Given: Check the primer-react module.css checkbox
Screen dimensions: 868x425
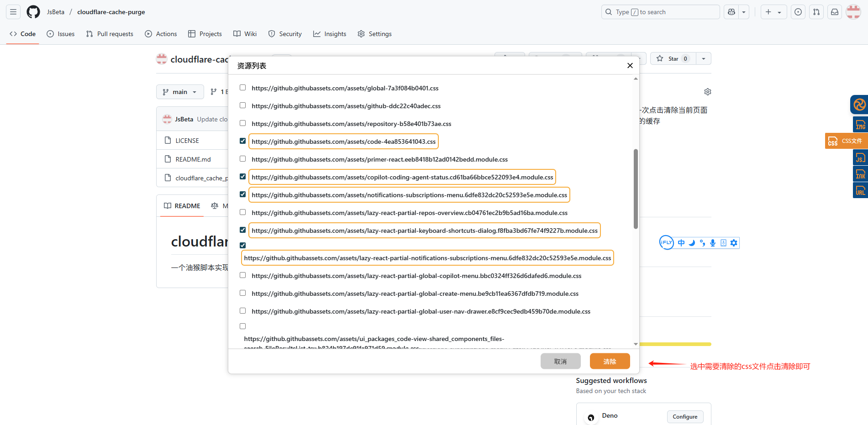Looking at the screenshot, I should (x=243, y=159).
